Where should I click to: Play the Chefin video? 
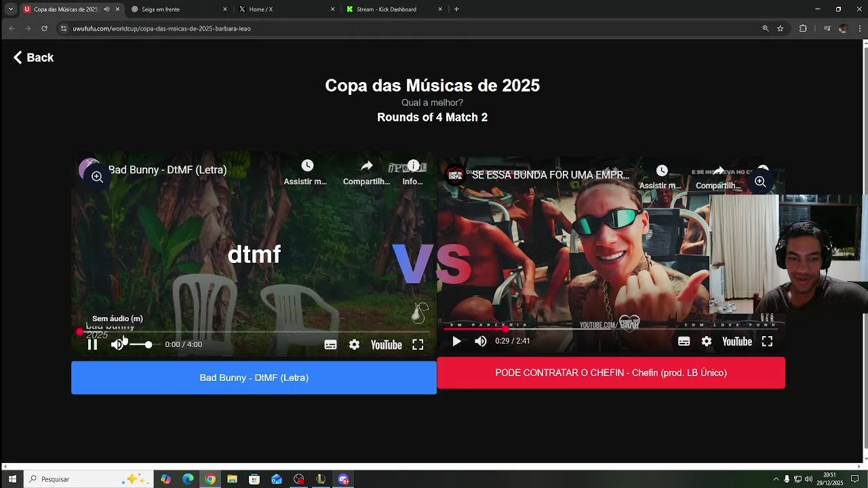click(x=456, y=341)
